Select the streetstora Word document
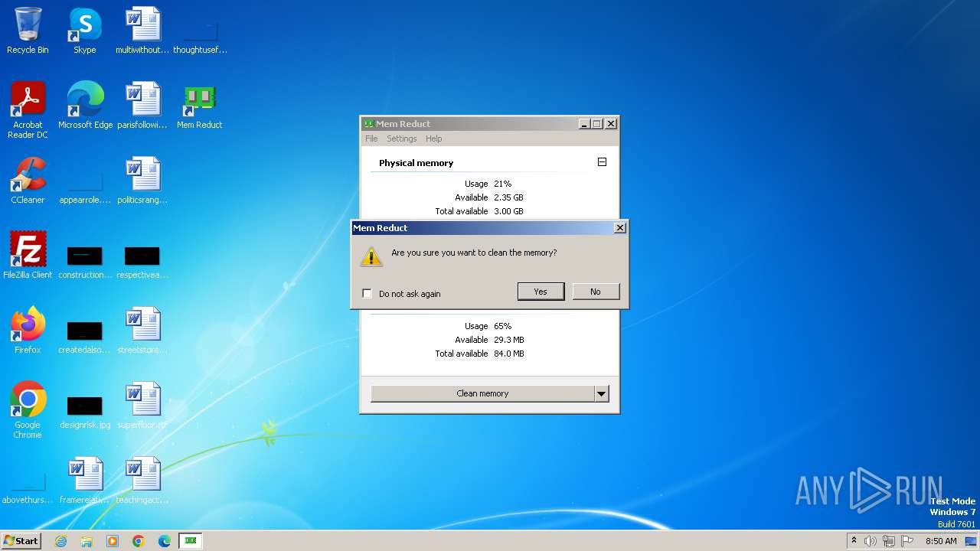This screenshot has height=551, width=980. pos(142,331)
